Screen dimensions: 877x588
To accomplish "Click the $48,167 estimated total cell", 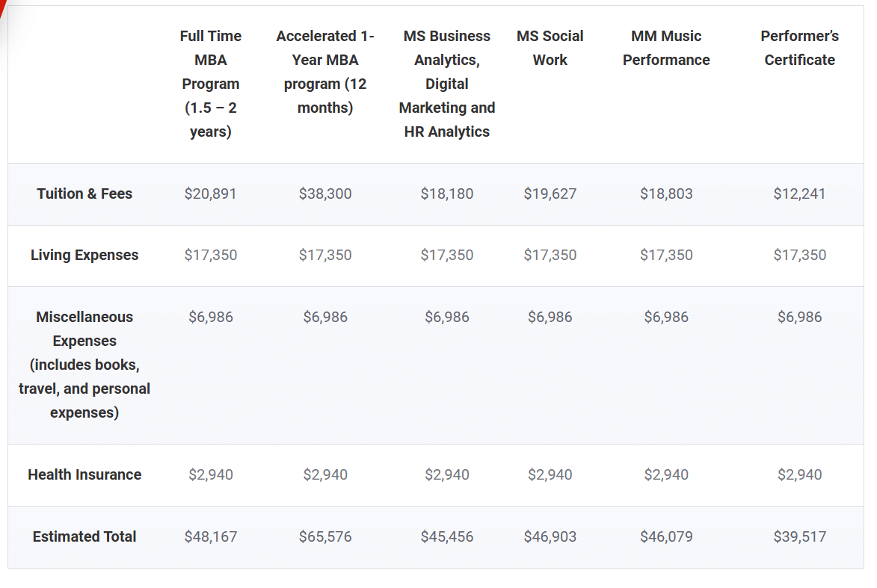I will pos(211,536).
